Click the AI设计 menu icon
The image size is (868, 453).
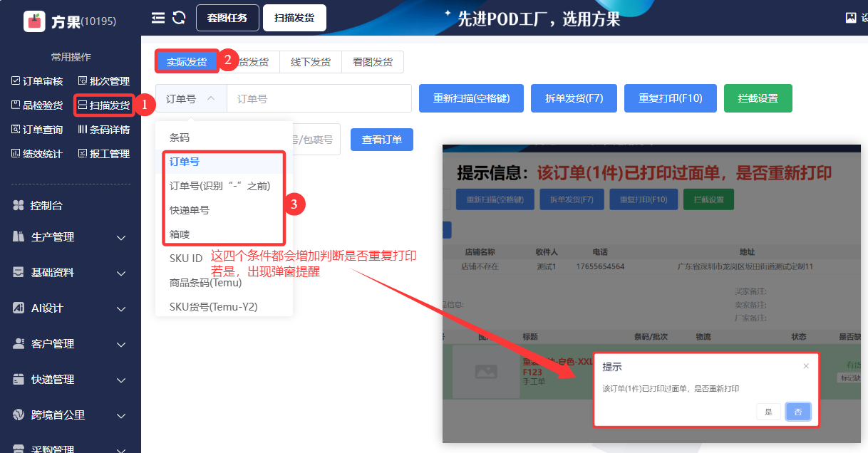pyautogui.click(x=19, y=308)
